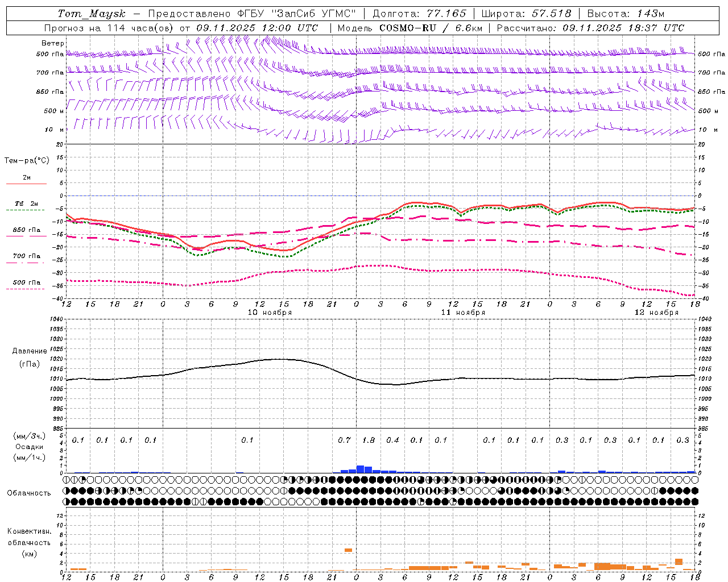Viewport: 728px width, 582px height.
Task: Click the 850 гПа temperature legend entry
Action: (27, 230)
